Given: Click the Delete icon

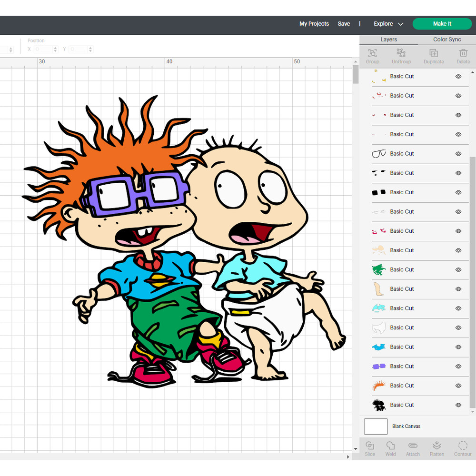Looking at the screenshot, I should 463,55.
